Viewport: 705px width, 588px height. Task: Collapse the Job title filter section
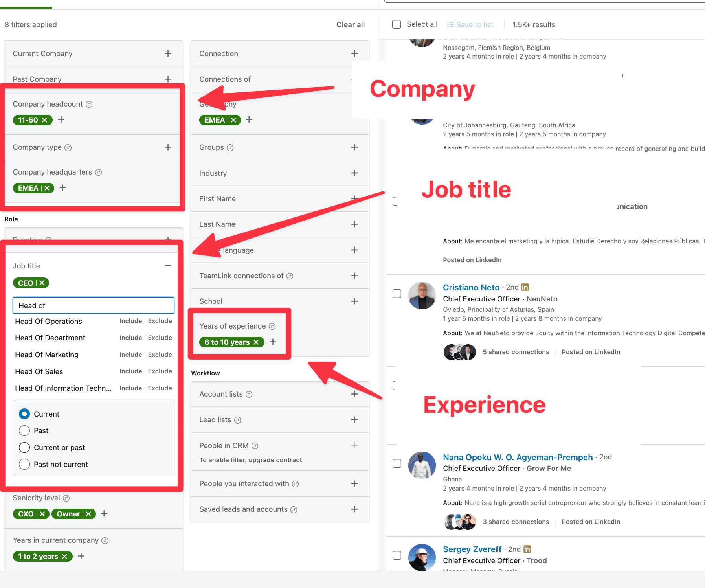pyautogui.click(x=168, y=266)
